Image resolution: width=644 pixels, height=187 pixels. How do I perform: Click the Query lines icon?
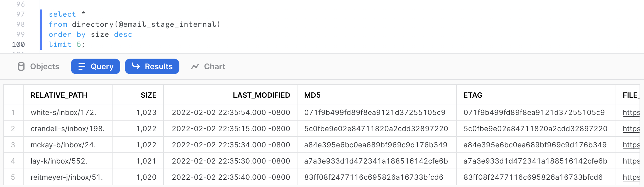tap(82, 66)
